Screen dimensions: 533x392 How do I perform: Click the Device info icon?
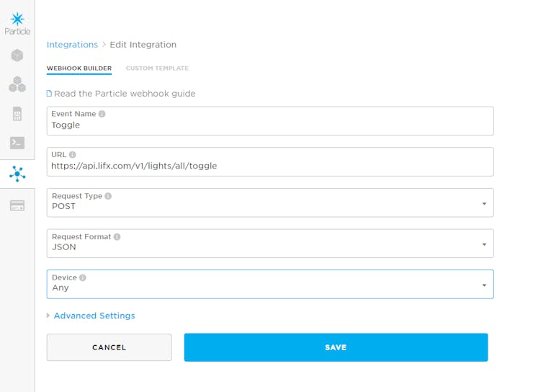83,277
